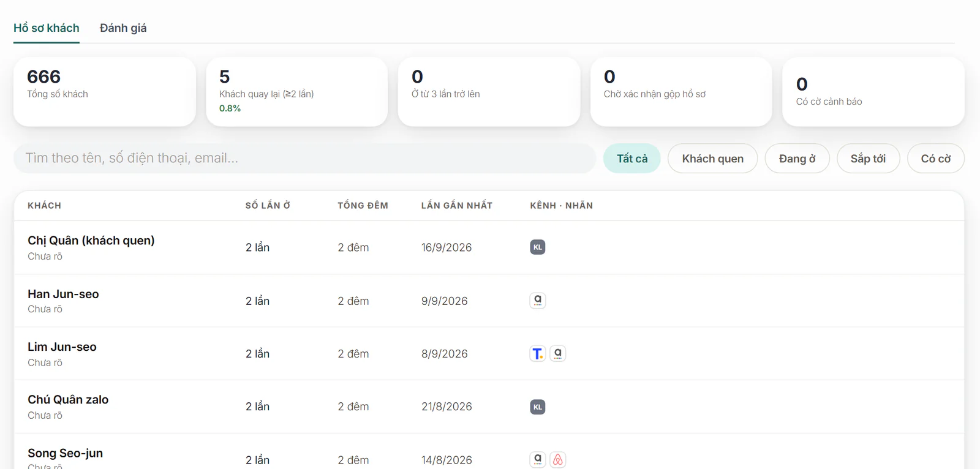
Task: Click the 0.8% return rate value
Action: (x=230, y=108)
